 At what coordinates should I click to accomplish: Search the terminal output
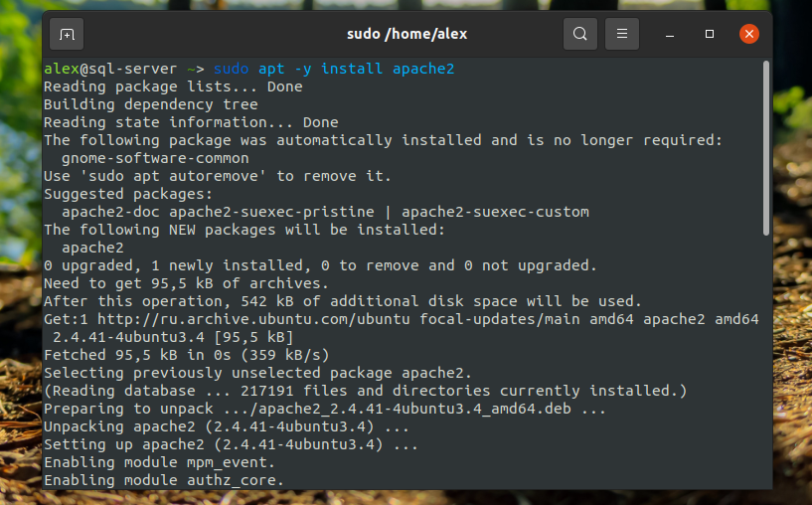pyautogui.click(x=580, y=34)
